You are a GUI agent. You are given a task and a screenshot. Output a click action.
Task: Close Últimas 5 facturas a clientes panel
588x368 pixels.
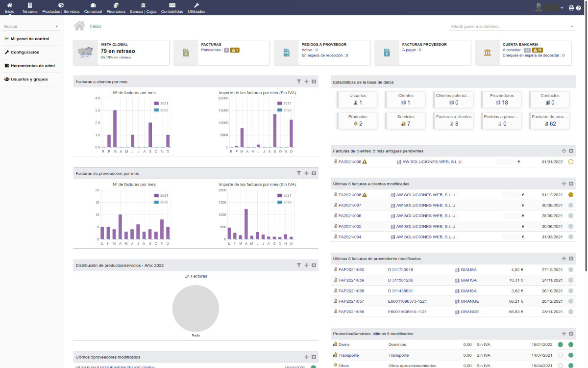(x=571, y=184)
